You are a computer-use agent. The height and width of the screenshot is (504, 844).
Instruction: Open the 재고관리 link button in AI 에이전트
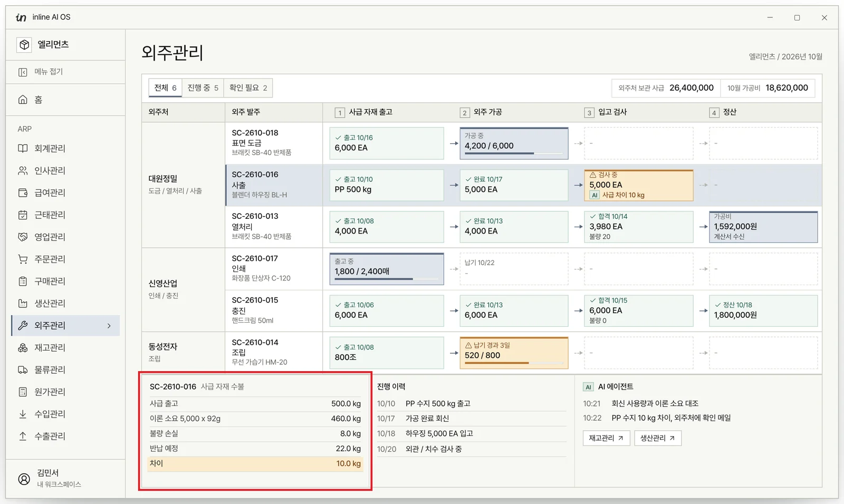click(x=606, y=438)
